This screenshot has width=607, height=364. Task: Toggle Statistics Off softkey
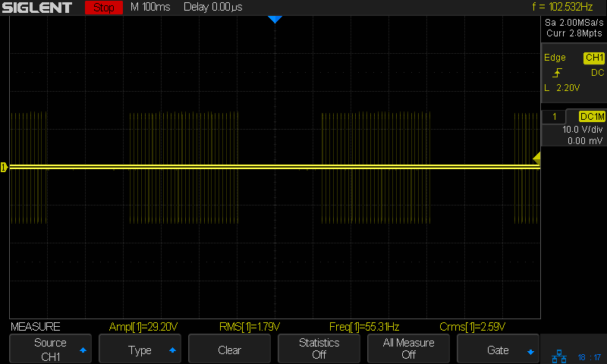point(319,349)
